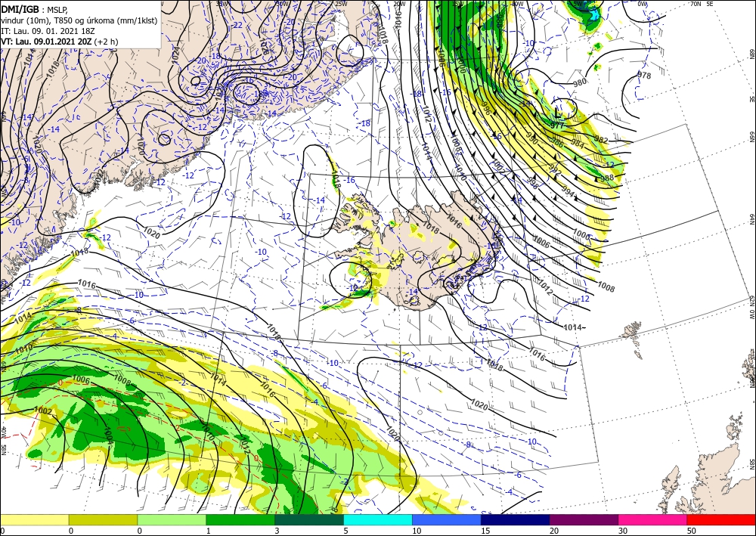Click the 'IT: Lau. 09. 01. 2021 18Z' line
Viewport: 756px width, 536px height.
coord(48,31)
